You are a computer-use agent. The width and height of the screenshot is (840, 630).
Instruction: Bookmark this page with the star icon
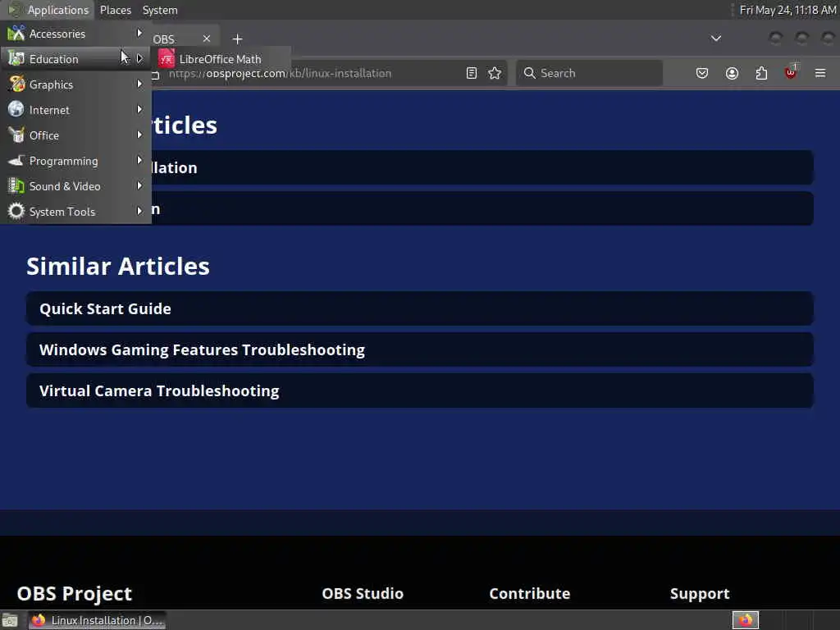coord(495,73)
